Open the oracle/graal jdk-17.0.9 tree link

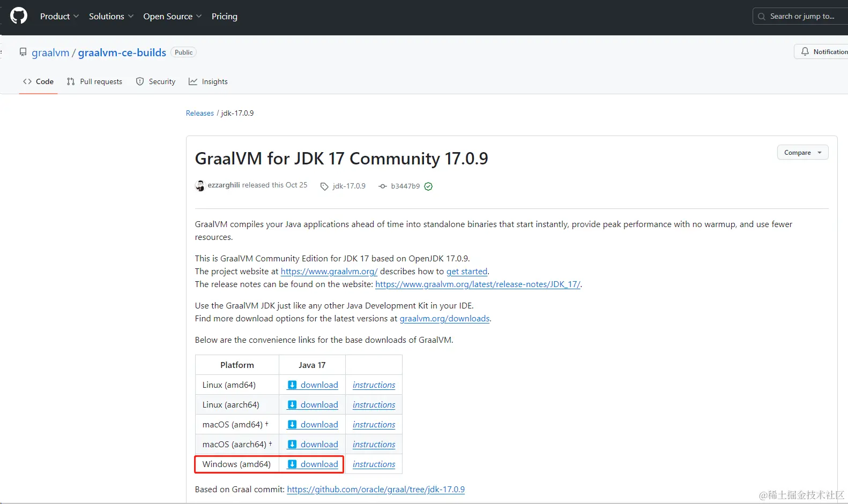click(376, 490)
